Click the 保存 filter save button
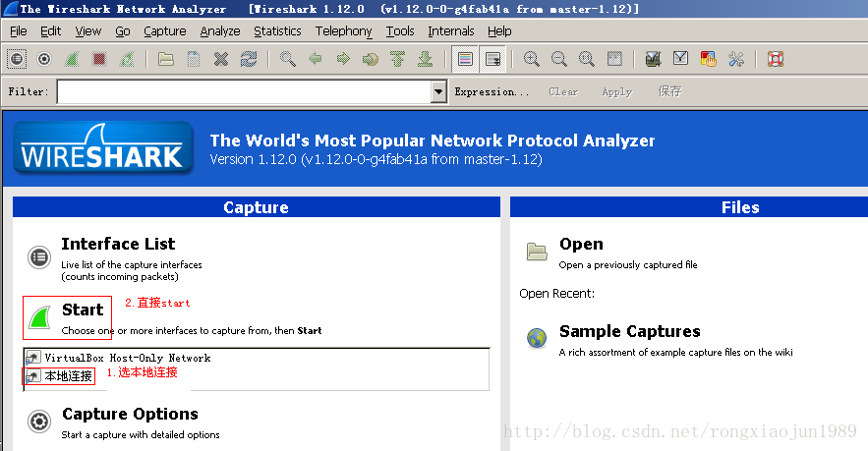Viewport: 868px width, 451px height. pyautogui.click(x=669, y=91)
